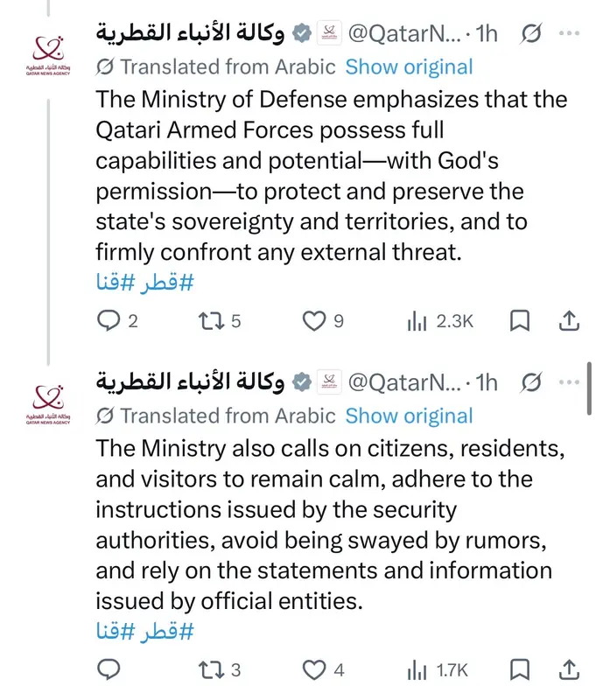596x700 pixels.
Task: Reply to the first post about Armed Forces
Action: 108,321
